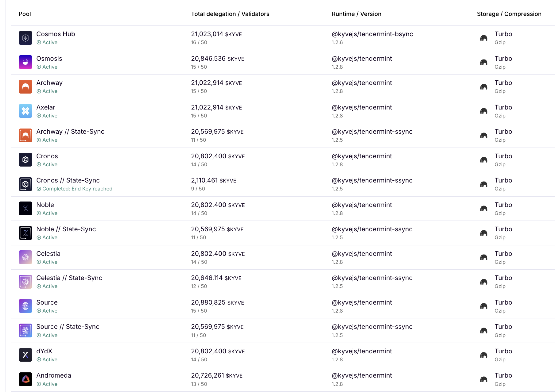The image size is (555, 392).
Task: Click the 13 / 50 validators count
Action: click(x=199, y=384)
